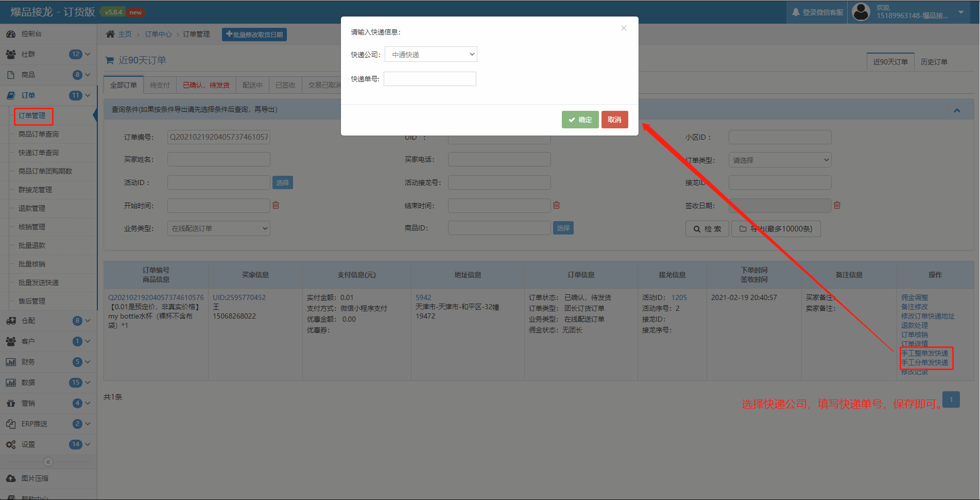
Task: Click the 设置 gears icon
Action: (x=11, y=444)
